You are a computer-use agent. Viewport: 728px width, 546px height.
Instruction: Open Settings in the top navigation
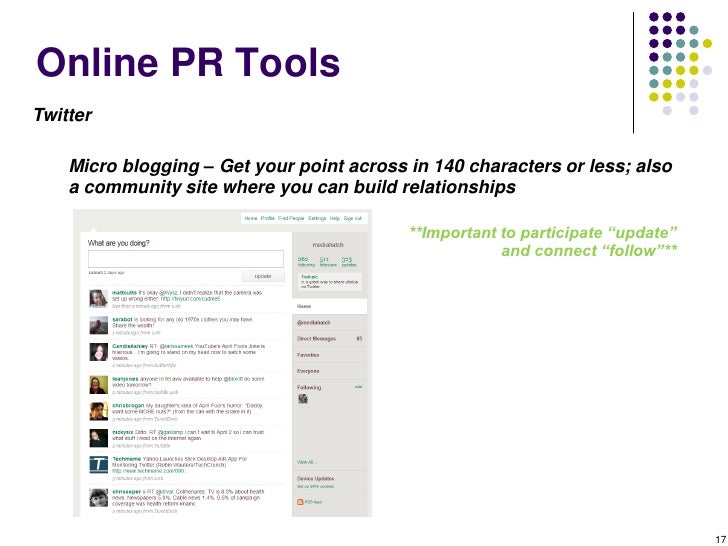click(317, 218)
